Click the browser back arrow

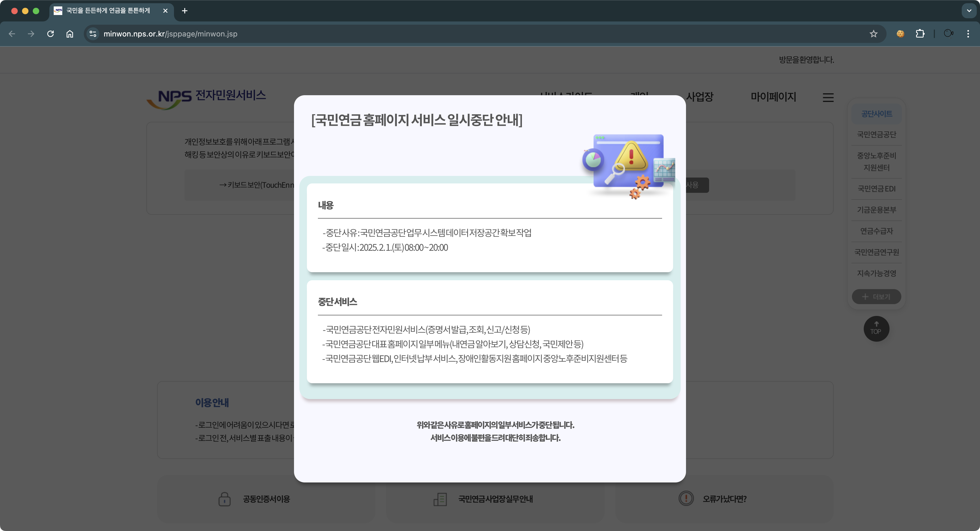(x=12, y=34)
